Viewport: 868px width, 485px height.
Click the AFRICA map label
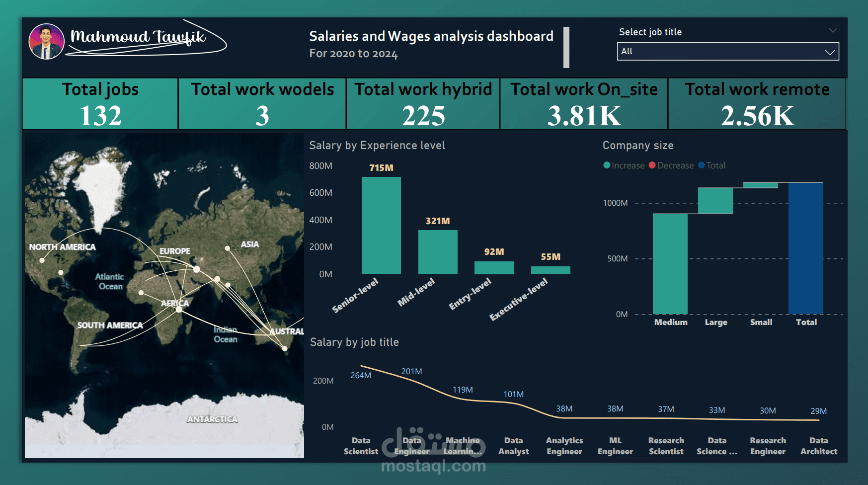click(x=175, y=303)
